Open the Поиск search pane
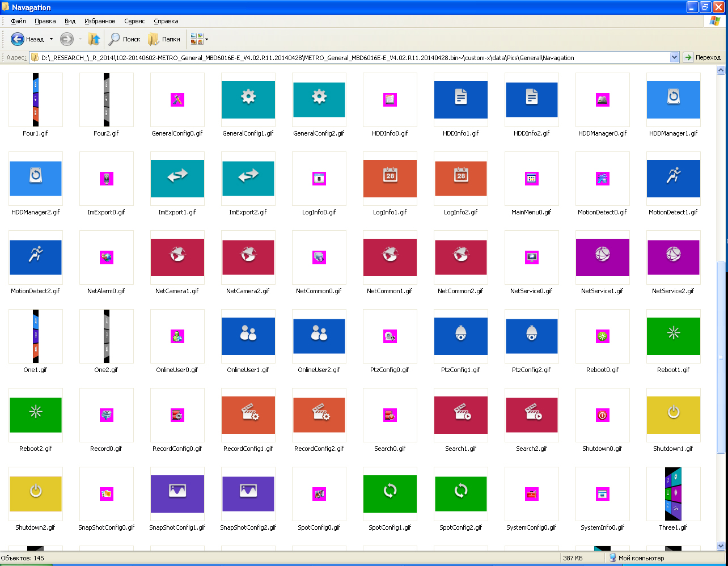728x566 pixels. point(124,39)
